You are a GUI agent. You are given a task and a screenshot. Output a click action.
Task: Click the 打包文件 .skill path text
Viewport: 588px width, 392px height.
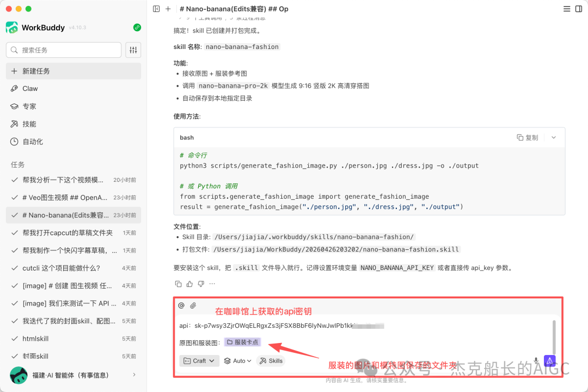336,249
